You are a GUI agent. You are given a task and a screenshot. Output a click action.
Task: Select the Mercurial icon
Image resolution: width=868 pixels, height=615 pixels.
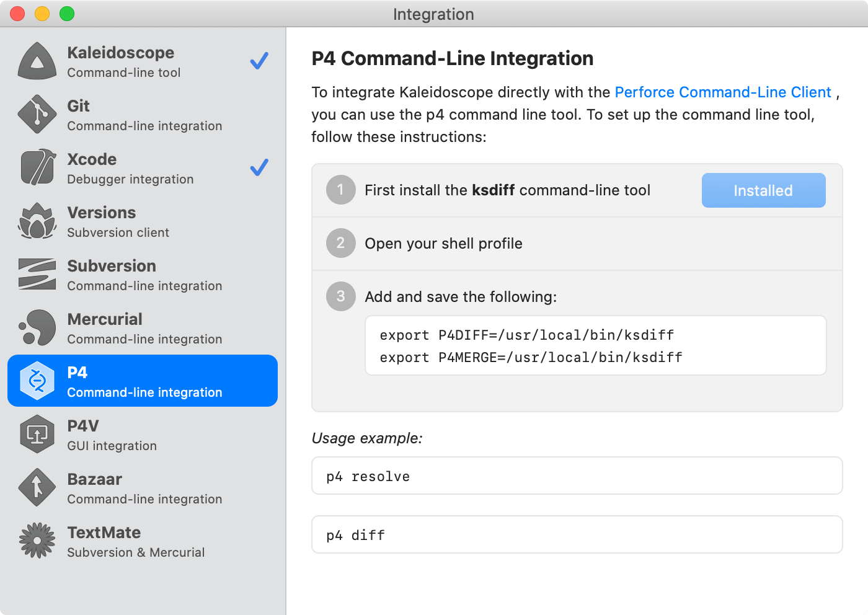point(37,328)
